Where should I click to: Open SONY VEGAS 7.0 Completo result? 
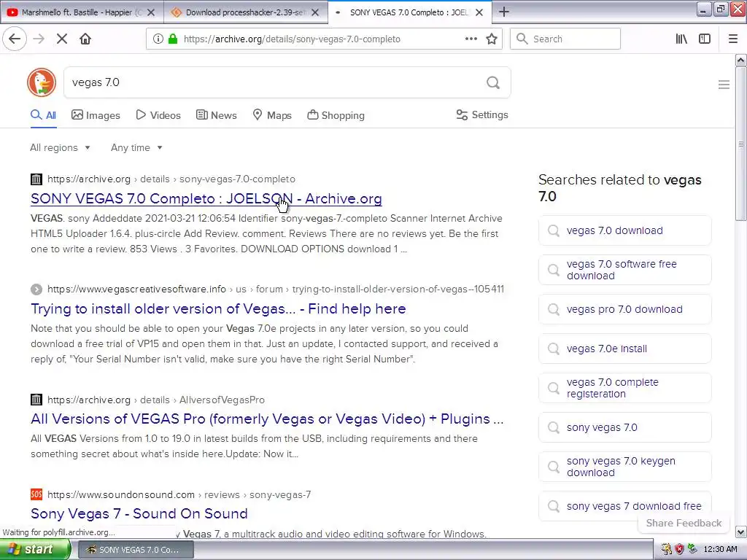click(x=206, y=198)
